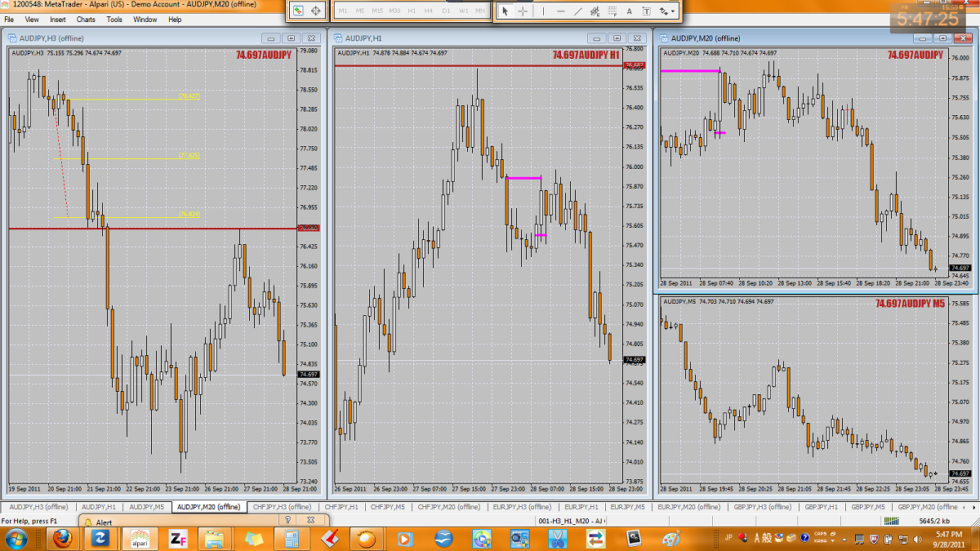Toggle the H1 timeframe button
Image resolution: width=980 pixels, height=551 pixels.
coord(412,11)
